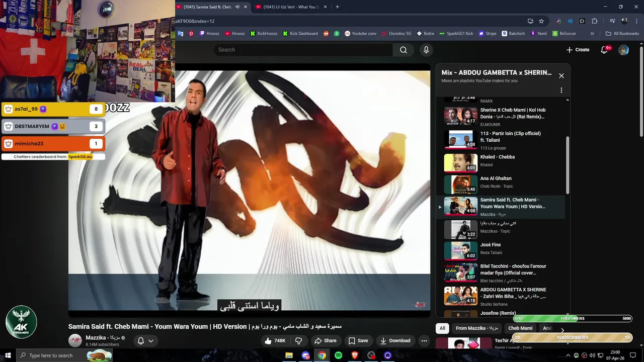
Task: Click the page vertical scrollbar
Action: (641, 90)
